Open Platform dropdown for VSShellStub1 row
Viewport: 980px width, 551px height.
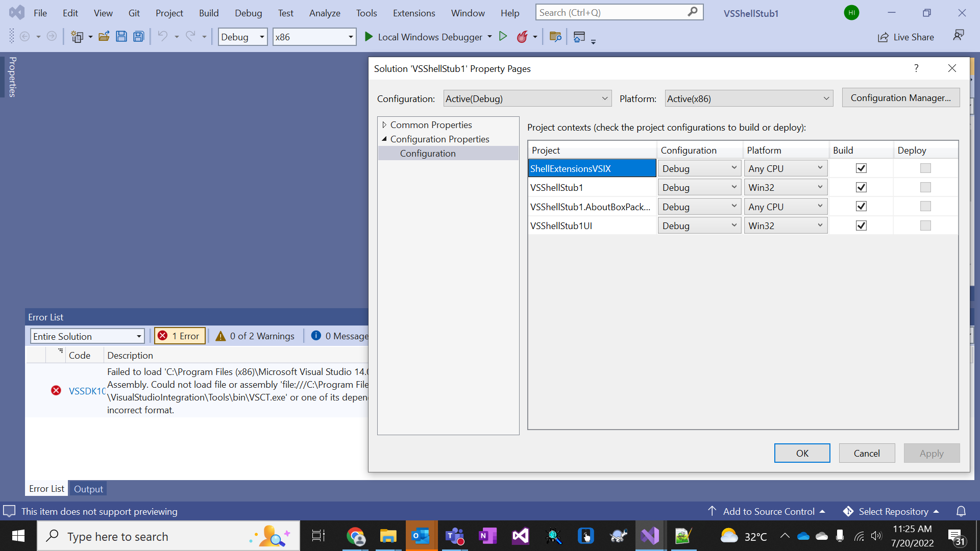coord(785,187)
